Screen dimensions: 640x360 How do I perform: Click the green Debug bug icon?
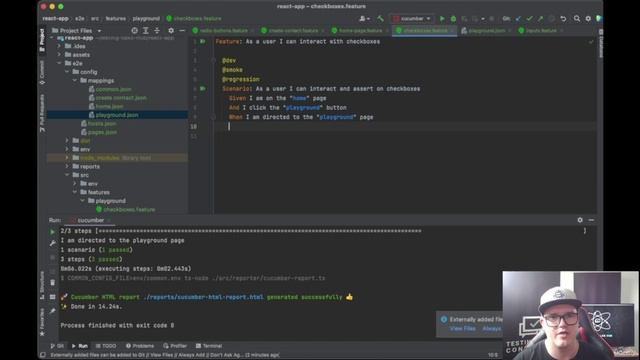tap(453, 18)
